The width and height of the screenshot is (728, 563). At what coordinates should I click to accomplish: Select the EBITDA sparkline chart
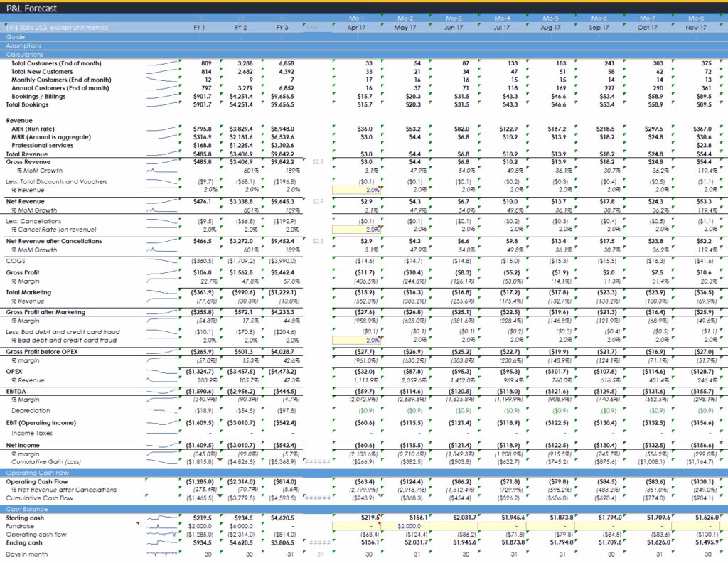tap(162, 391)
